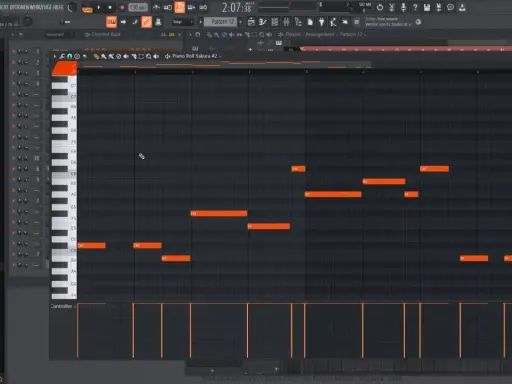
Task: Toggle the loop recording icon
Action: pos(203,7)
